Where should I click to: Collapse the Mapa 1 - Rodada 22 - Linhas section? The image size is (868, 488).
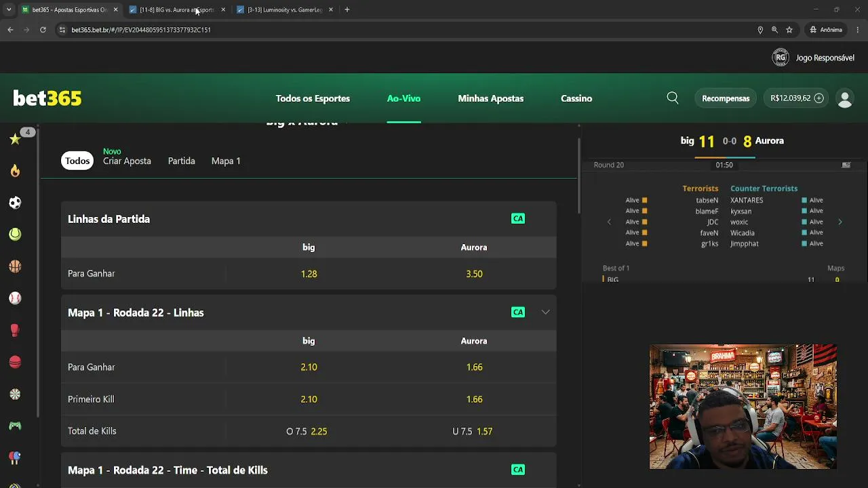pyautogui.click(x=545, y=312)
